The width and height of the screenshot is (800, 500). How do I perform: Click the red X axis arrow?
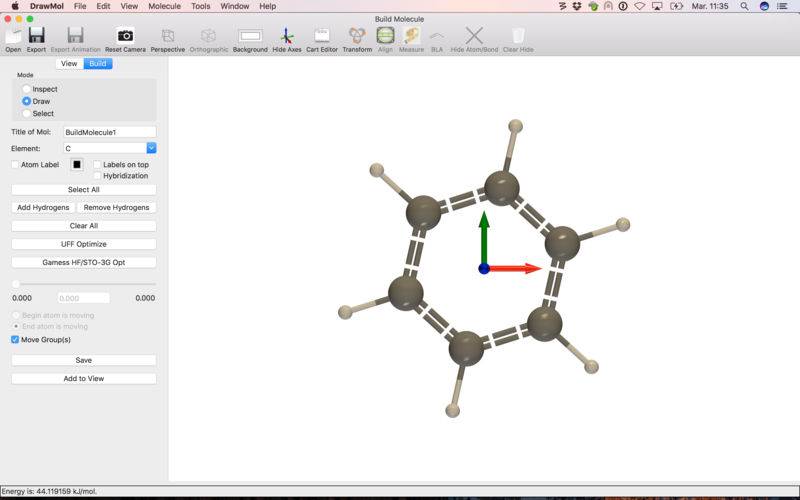[515, 268]
